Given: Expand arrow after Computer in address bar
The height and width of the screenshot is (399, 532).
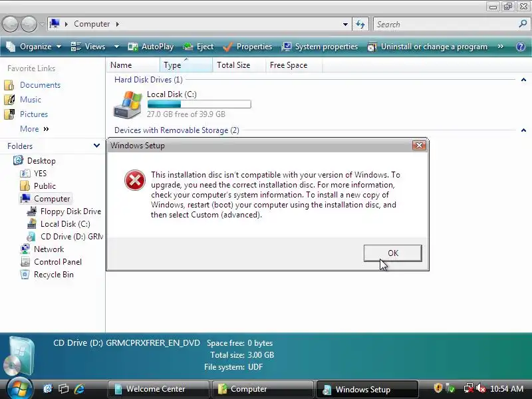Looking at the screenshot, I should 118,24.
